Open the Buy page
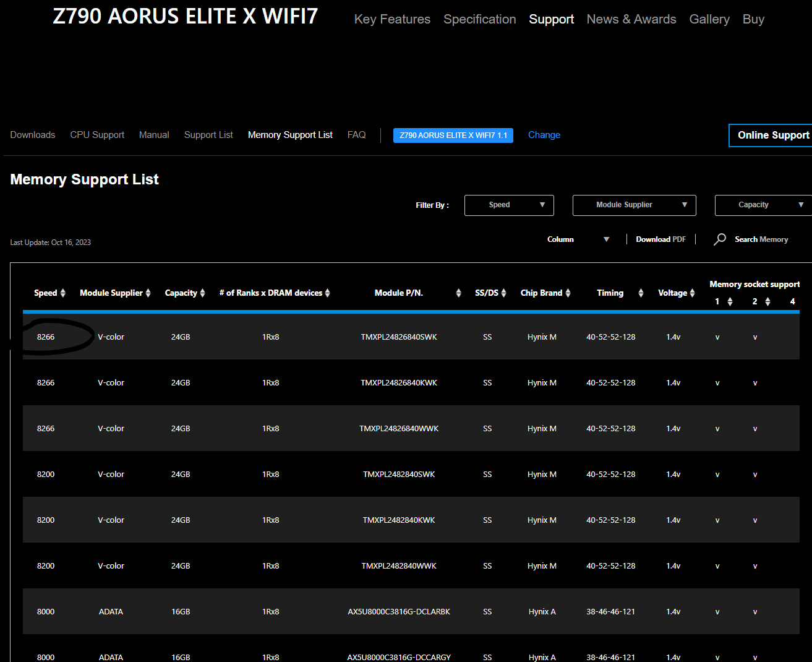The image size is (812, 662). pos(753,19)
